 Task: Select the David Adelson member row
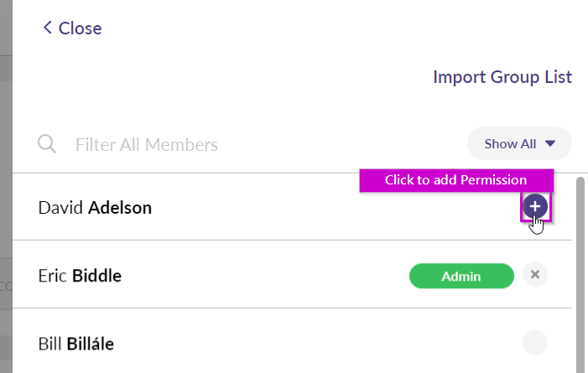(x=252, y=207)
